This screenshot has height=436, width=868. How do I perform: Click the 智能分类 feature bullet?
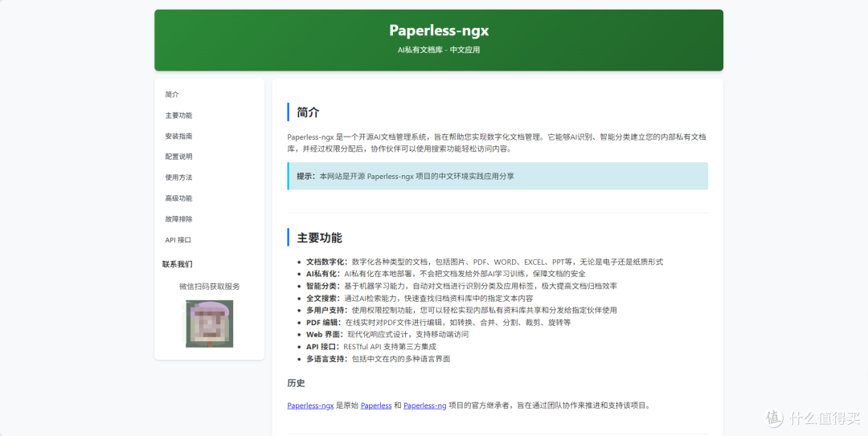(x=461, y=286)
